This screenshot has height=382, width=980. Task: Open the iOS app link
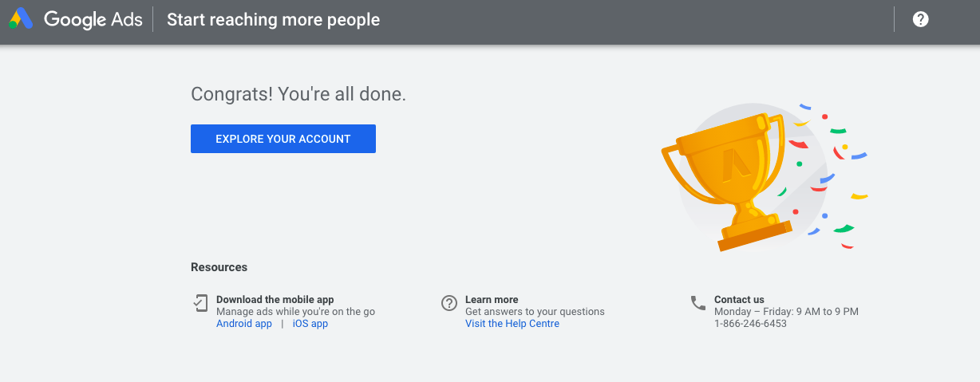(310, 324)
